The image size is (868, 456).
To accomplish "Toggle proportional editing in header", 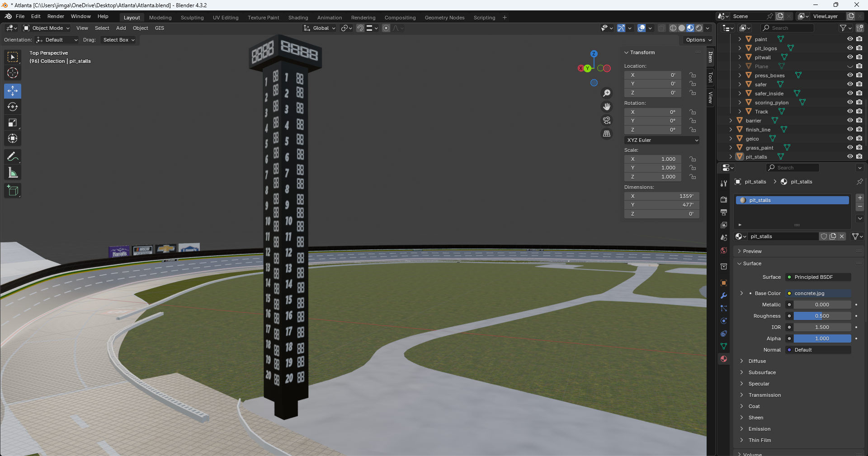I will click(386, 28).
